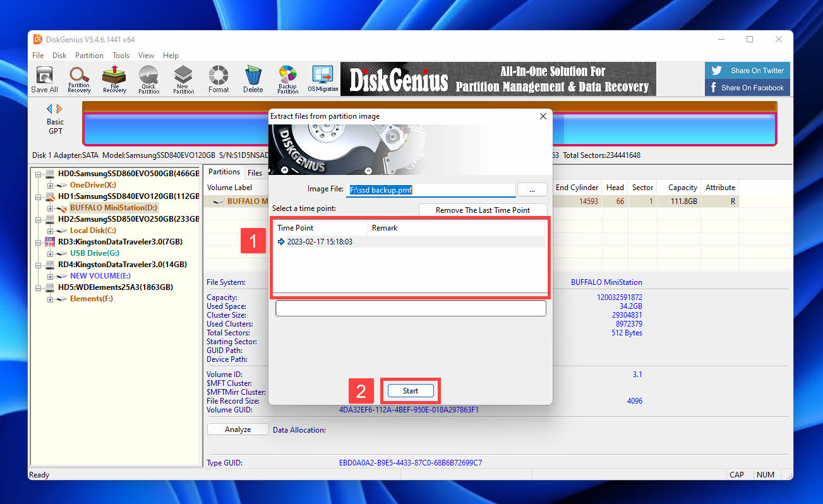Click the Time Point column header

tap(321, 228)
